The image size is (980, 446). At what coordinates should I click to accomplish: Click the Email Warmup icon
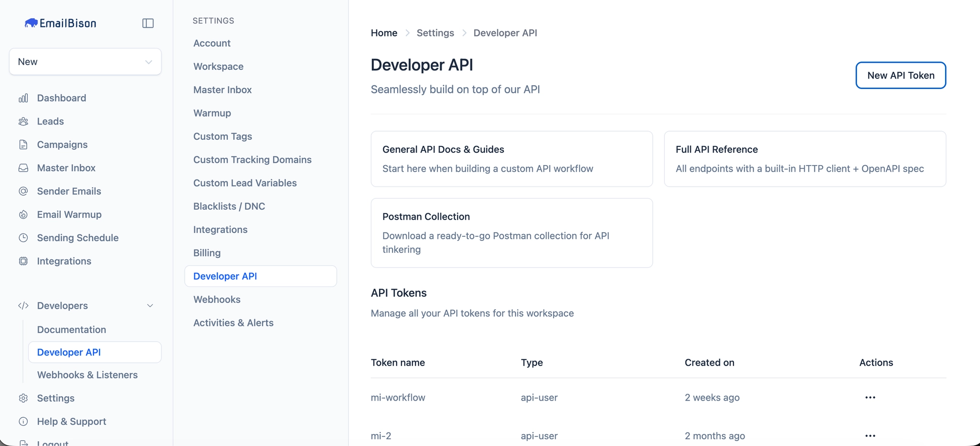point(23,214)
